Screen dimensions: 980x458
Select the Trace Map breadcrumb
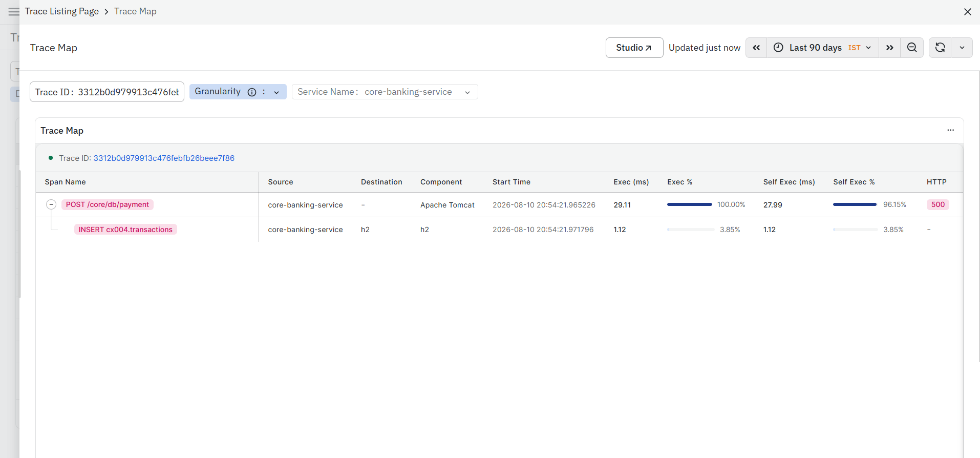135,11
